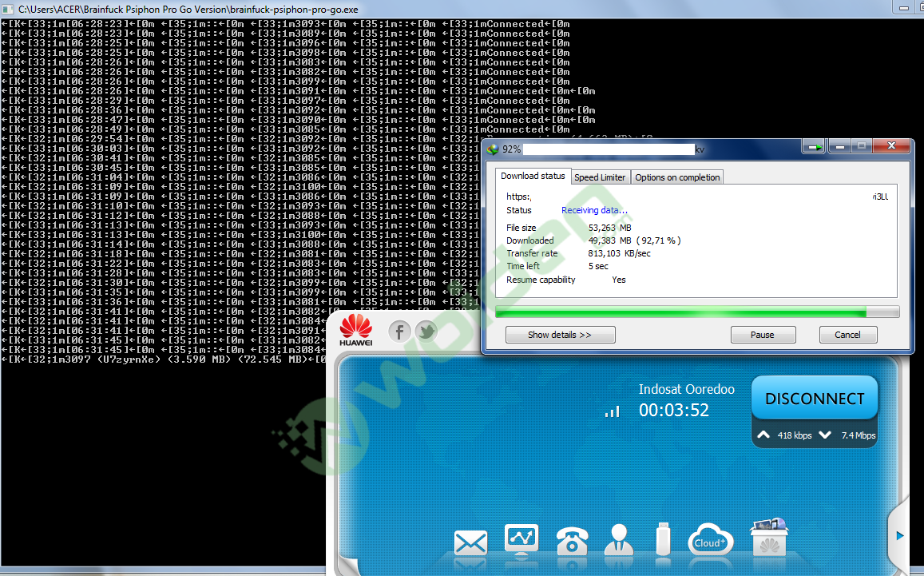Minimize the console window

click(x=904, y=8)
